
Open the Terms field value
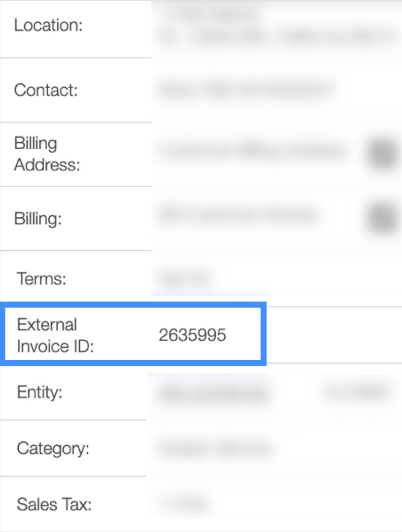coord(185,278)
